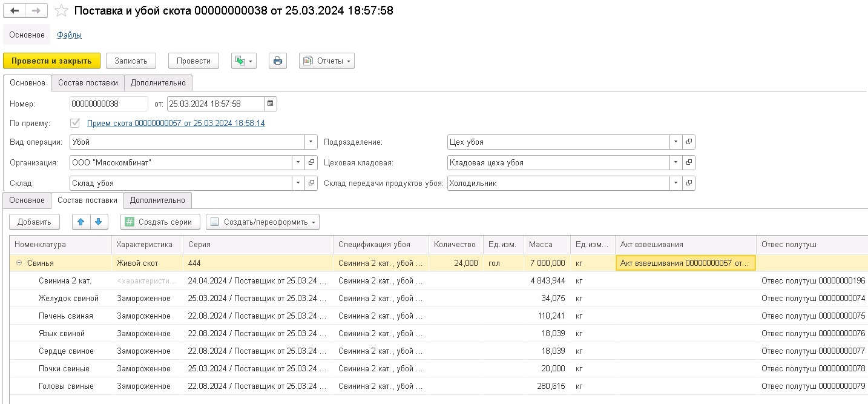Screen dimensions: 868x404
Task: Add document to favorites with star icon
Action: pos(61,11)
